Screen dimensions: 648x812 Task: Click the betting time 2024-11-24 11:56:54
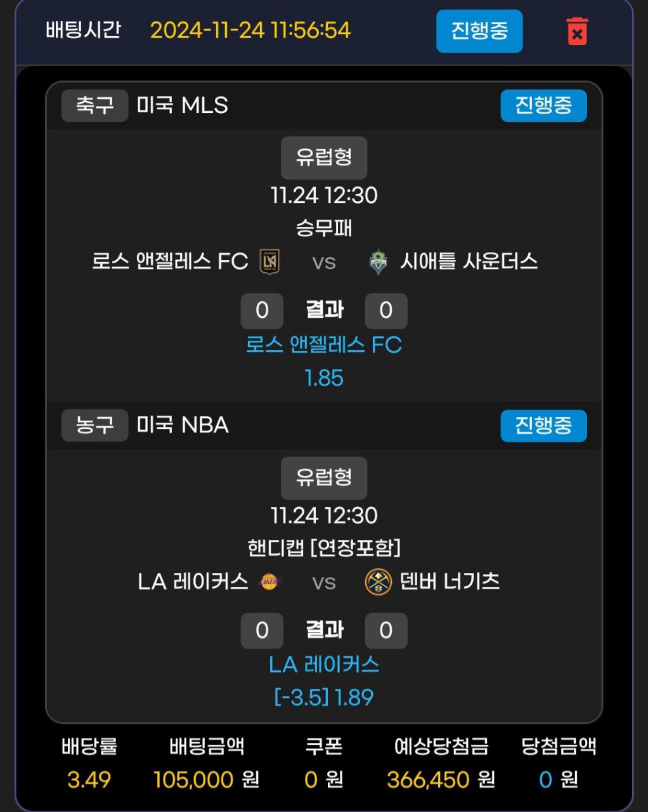(x=250, y=30)
